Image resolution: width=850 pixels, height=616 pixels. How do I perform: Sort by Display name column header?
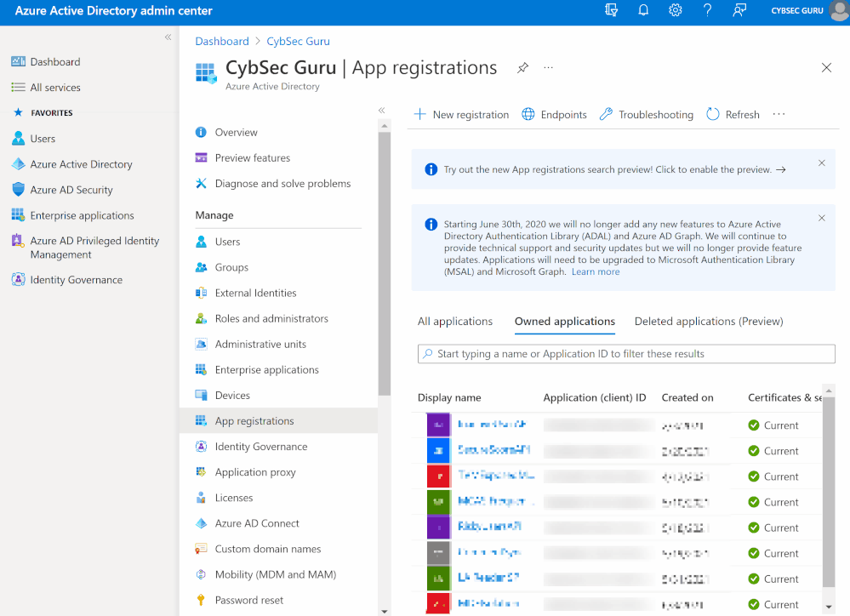point(449,397)
